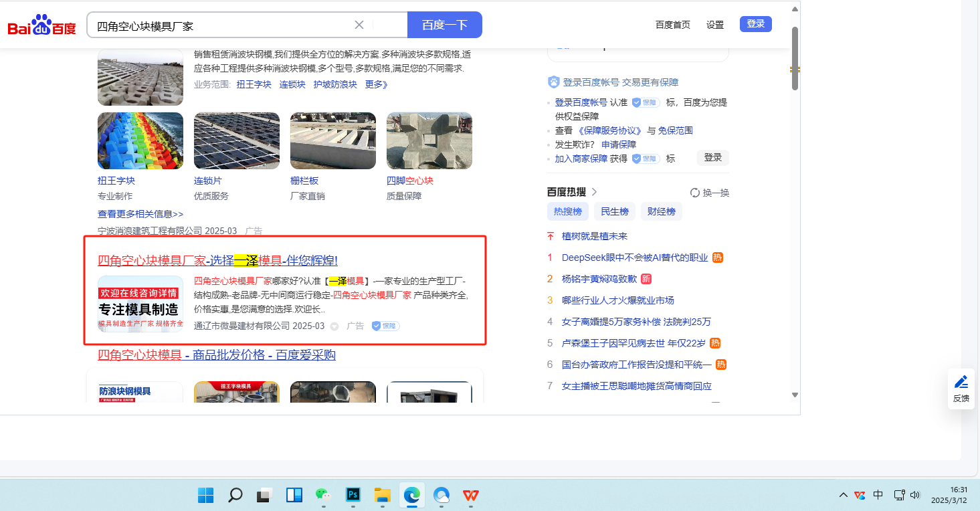Open WeChat from the taskbar

tap(323, 495)
